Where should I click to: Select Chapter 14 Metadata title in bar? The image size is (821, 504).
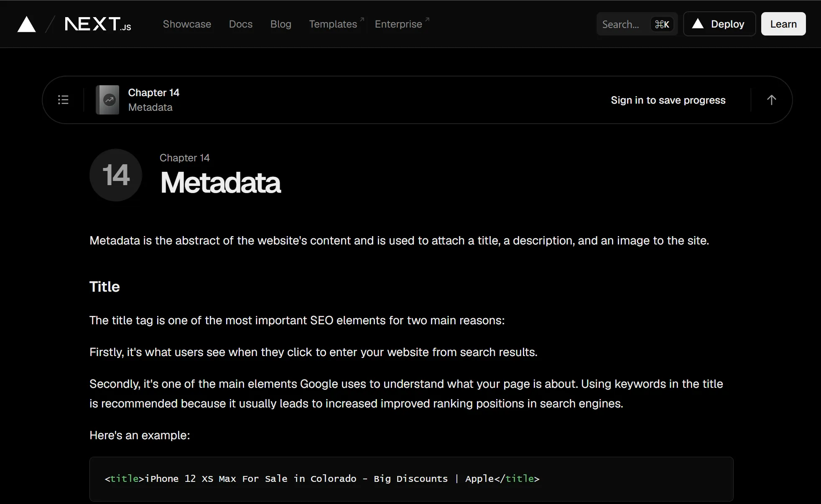coord(154,100)
